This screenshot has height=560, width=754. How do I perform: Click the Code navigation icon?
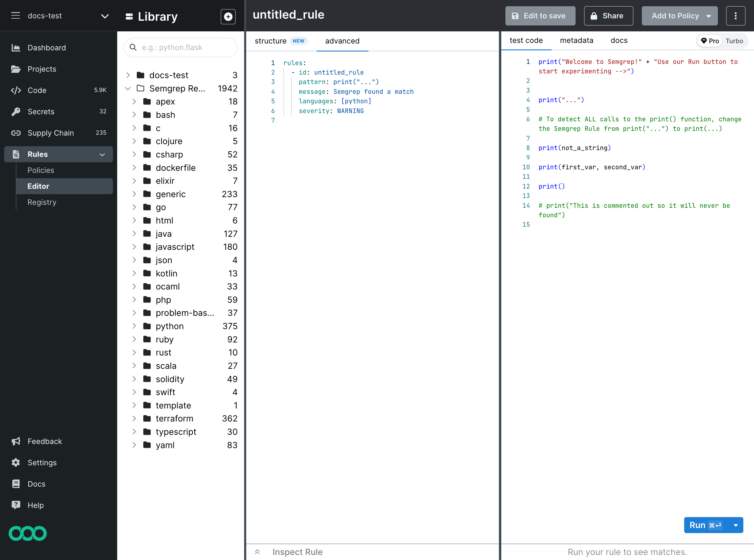16,90
